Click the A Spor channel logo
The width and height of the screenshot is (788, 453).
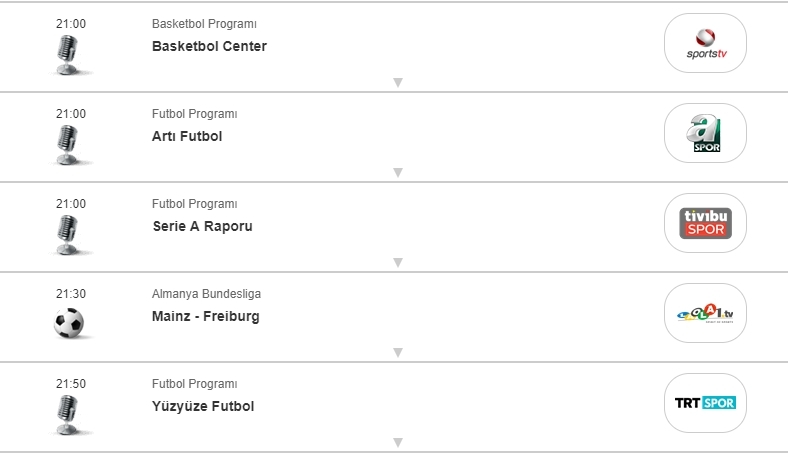tap(705, 133)
